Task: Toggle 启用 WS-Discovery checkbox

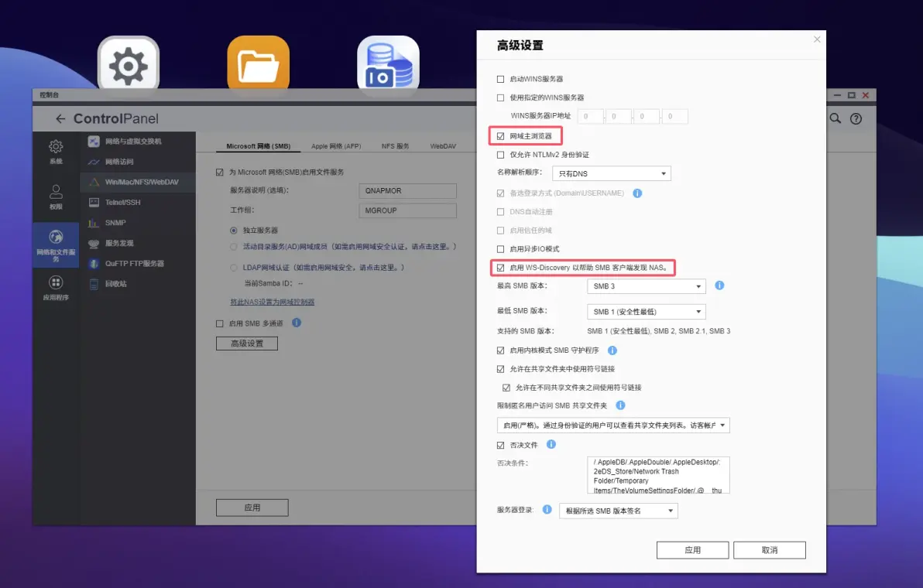Action: (x=500, y=268)
